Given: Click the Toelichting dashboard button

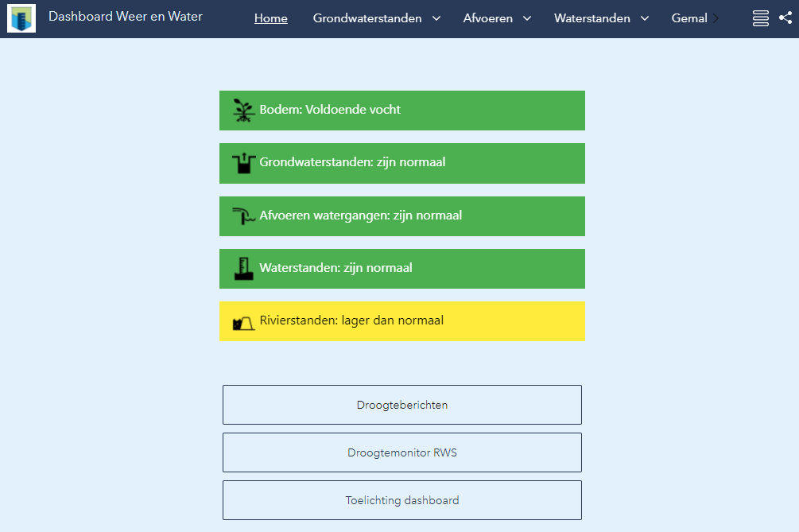Looking at the screenshot, I should (401, 500).
